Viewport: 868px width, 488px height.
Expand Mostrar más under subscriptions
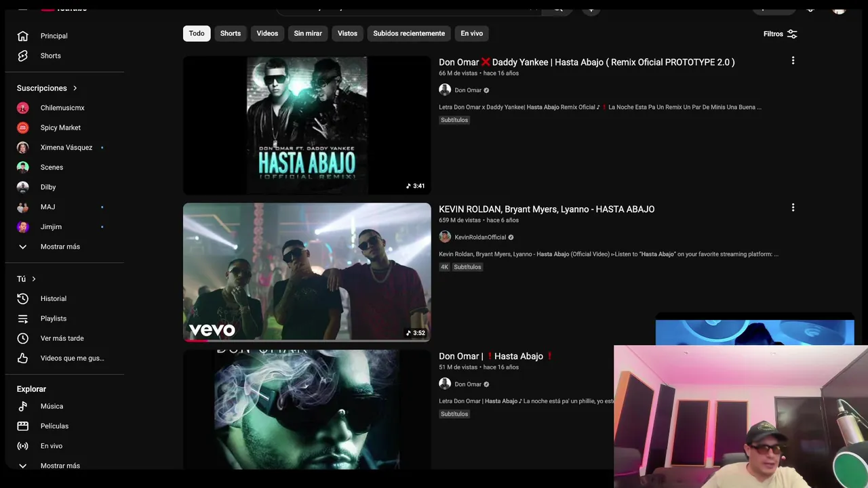pos(48,247)
